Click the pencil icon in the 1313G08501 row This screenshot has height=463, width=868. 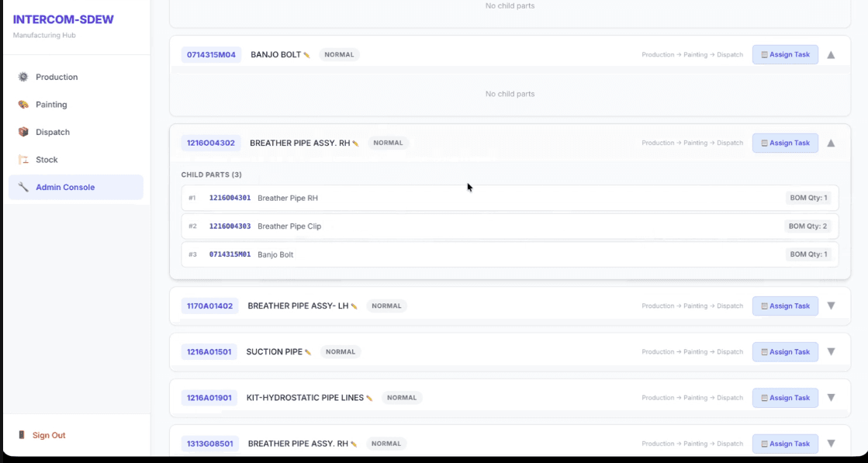coord(354,444)
